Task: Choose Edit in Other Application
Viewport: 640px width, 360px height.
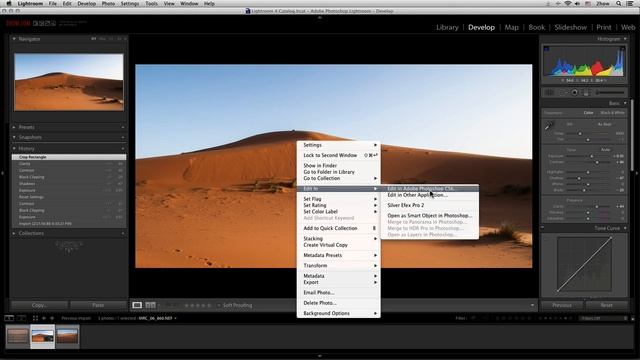Action: click(430, 195)
